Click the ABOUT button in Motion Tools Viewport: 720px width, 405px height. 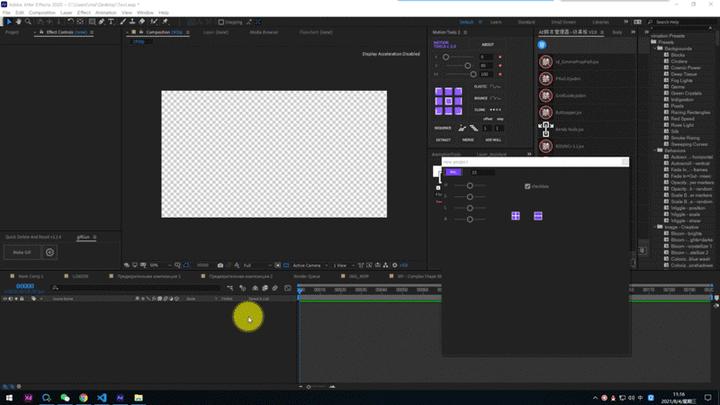(488, 45)
